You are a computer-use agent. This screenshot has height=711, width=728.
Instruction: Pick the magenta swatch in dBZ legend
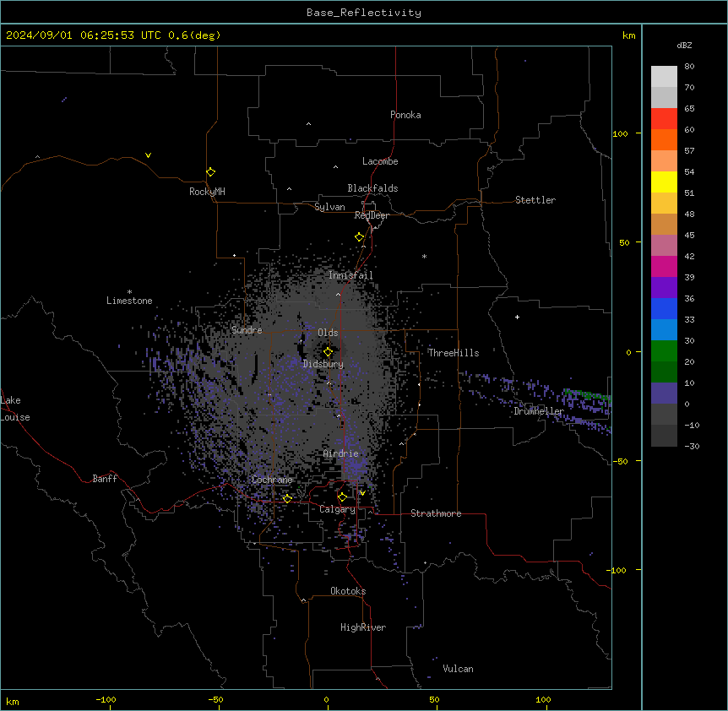664,266
